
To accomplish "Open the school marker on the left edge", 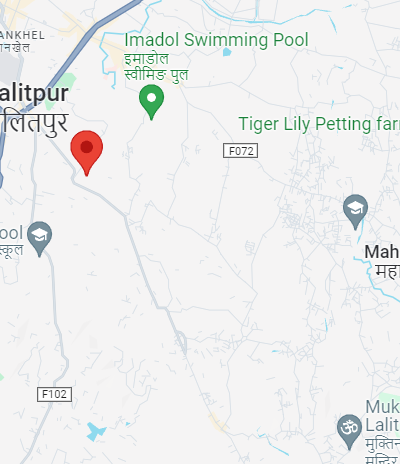I will [39, 239].
